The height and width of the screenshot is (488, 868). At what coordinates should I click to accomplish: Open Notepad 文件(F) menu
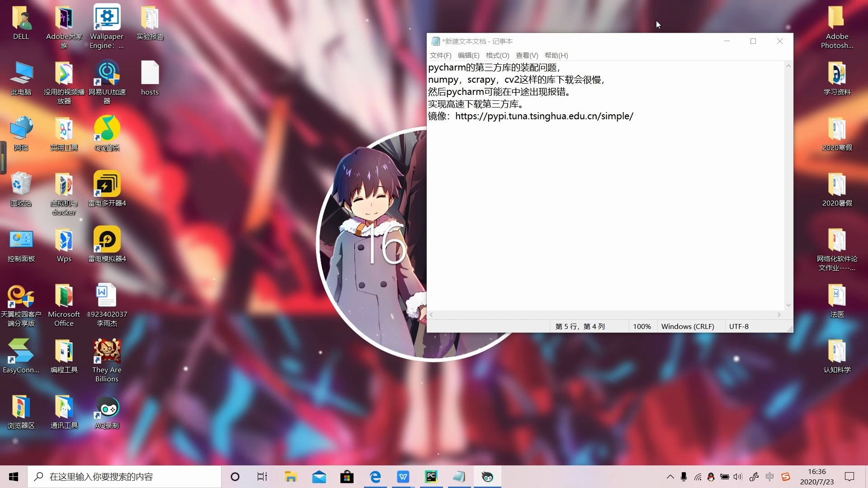[440, 55]
